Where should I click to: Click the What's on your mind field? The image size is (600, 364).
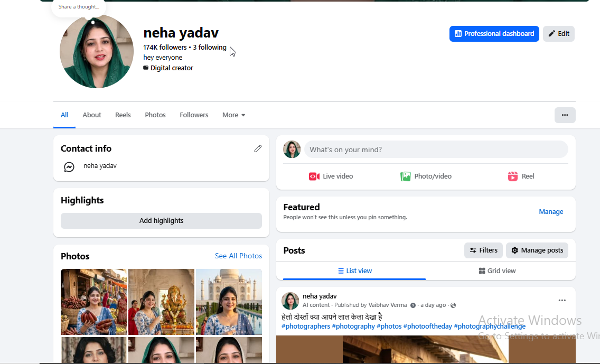point(436,150)
